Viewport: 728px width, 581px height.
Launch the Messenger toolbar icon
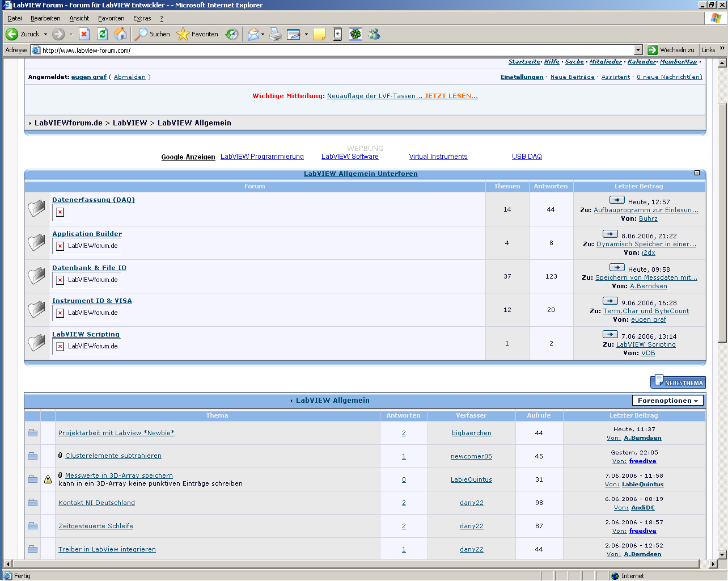pos(374,34)
